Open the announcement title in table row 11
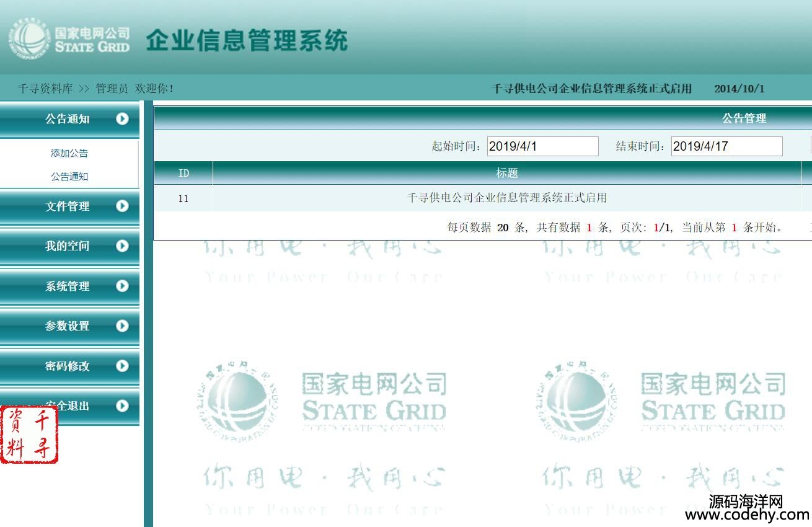Image resolution: width=812 pixels, height=527 pixels. (x=506, y=198)
